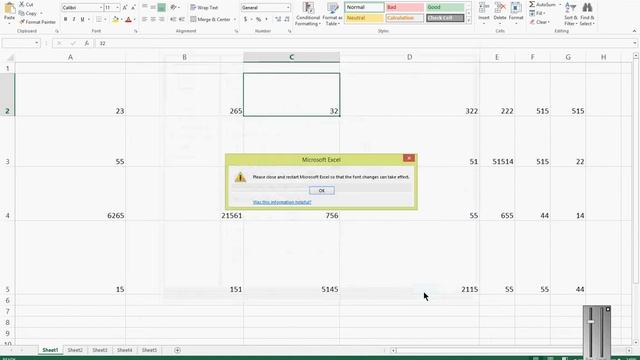Click the Insert cells icon
The image size is (640, 360).
point(484,8)
